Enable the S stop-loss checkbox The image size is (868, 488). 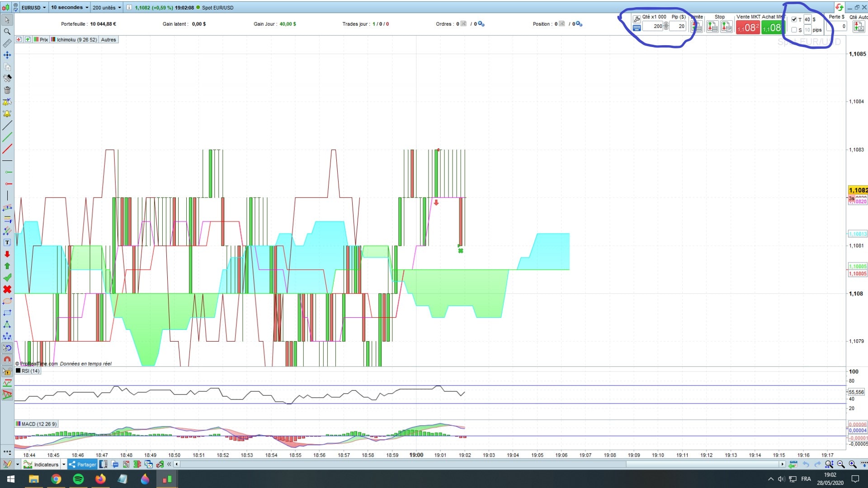coord(794,30)
